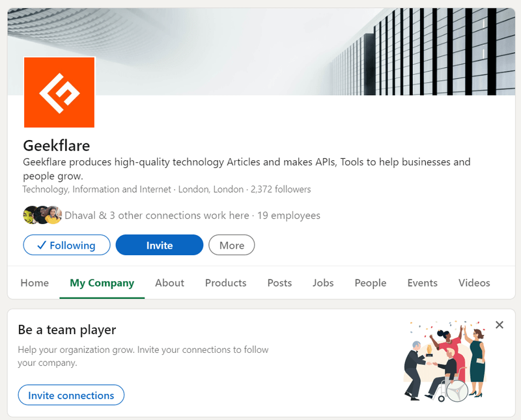
Task: Open the 19 employees link
Action: [x=289, y=215]
